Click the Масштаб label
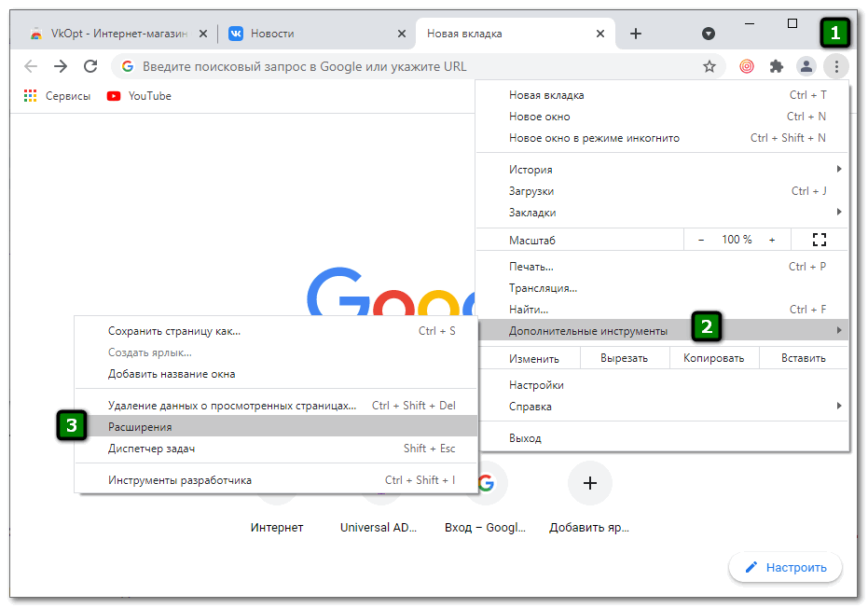The height and width of the screenshot is (608, 868). point(532,241)
